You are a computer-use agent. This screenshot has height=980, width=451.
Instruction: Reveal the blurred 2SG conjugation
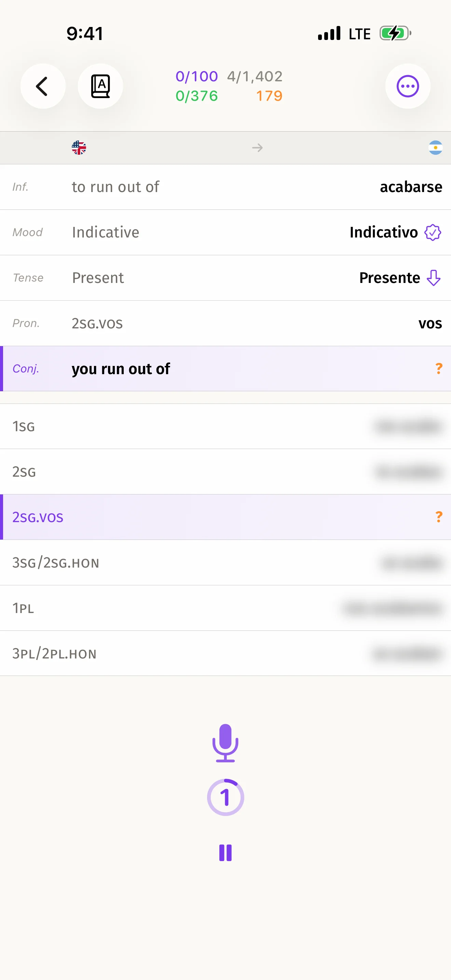[x=408, y=472]
